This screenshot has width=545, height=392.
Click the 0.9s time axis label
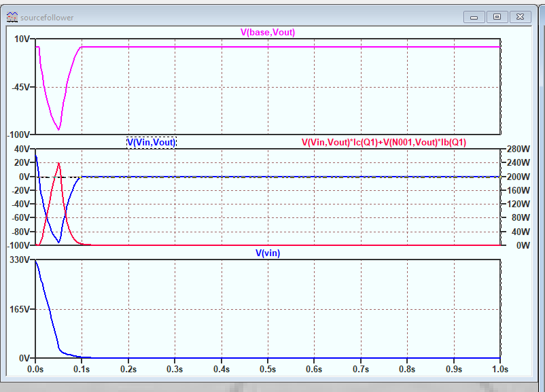[x=453, y=370]
